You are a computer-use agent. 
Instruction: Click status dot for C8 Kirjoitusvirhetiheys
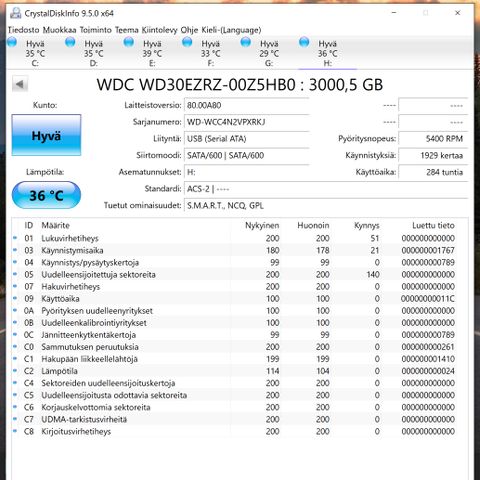(x=15, y=431)
